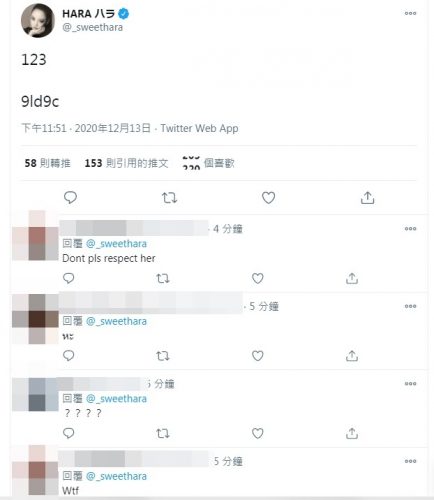Like the 'Dont pls respect her' reply
Viewport: 434px width, 500px height.
tap(257, 278)
